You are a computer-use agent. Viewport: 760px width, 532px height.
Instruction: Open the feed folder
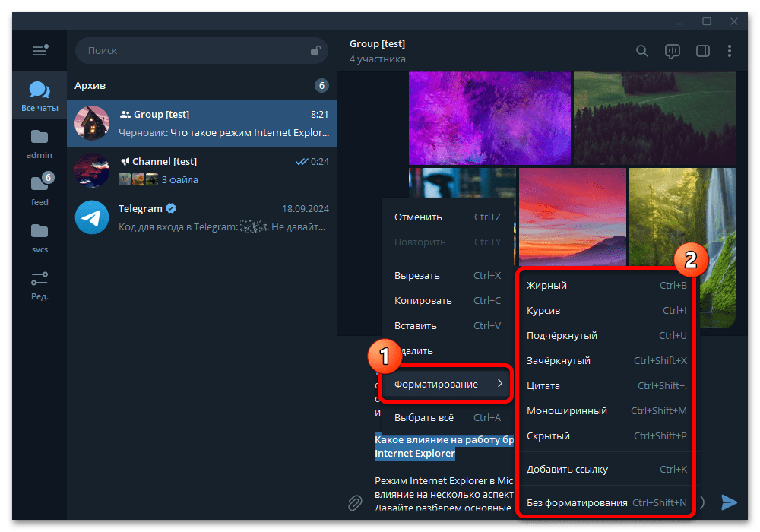40,191
